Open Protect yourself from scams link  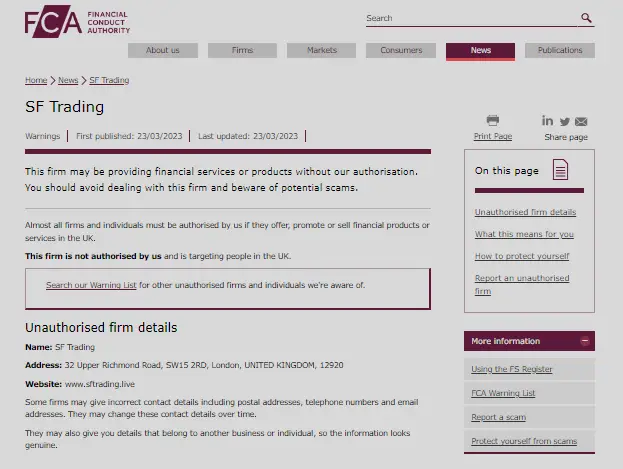click(524, 441)
